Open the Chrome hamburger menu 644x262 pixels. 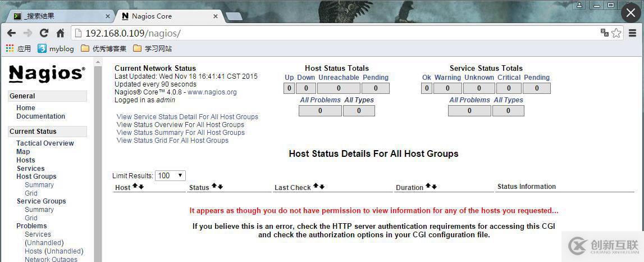pos(633,33)
